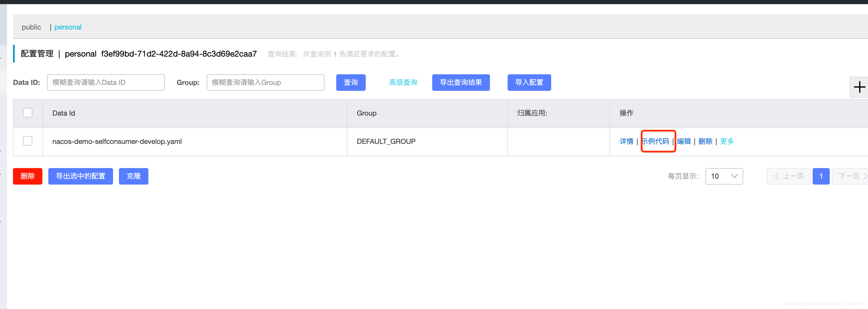Switch to the public namespace tab

pos(31,27)
